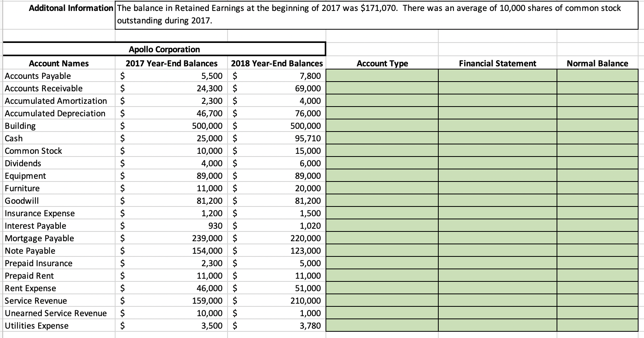Select the 'Prepaid Insurance' cell
The width and height of the screenshot is (644, 338).
59,263
